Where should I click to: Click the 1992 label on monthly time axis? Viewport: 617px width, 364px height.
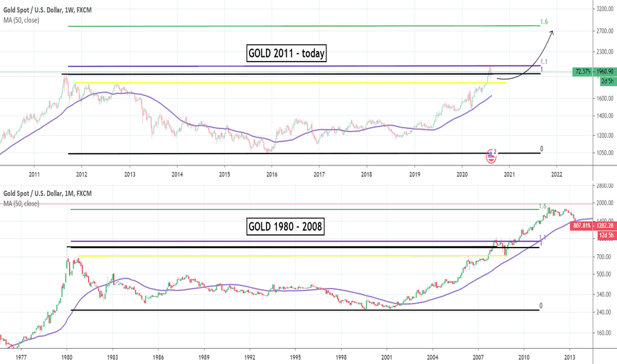[250, 357]
